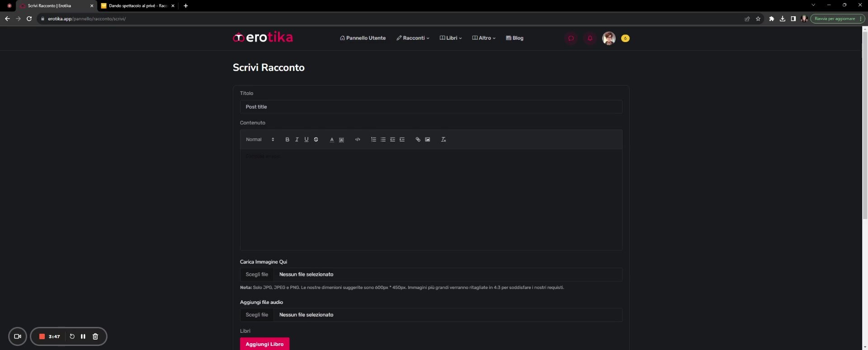868x350 pixels.
Task: Delete the current screen recording
Action: [95, 336]
